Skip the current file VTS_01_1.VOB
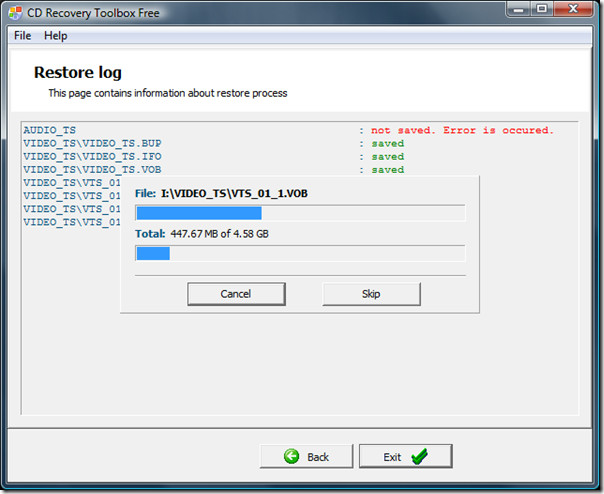Viewport: 604px width, 494px height. [371, 294]
